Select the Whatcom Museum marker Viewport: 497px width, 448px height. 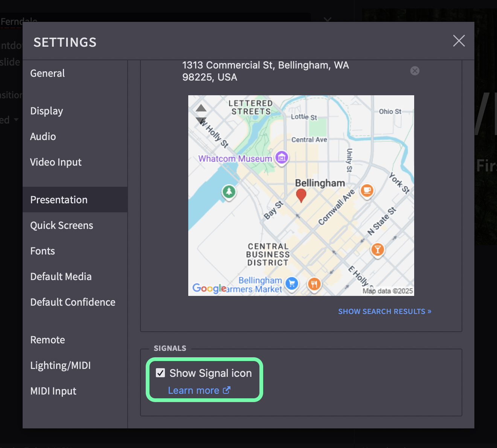(282, 158)
